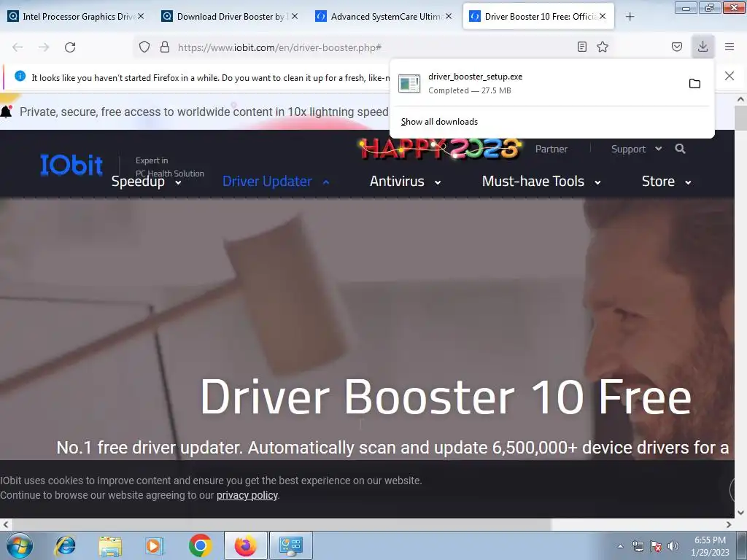Open the Partner link
The height and width of the screenshot is (560, 747).
pos(551,149)
